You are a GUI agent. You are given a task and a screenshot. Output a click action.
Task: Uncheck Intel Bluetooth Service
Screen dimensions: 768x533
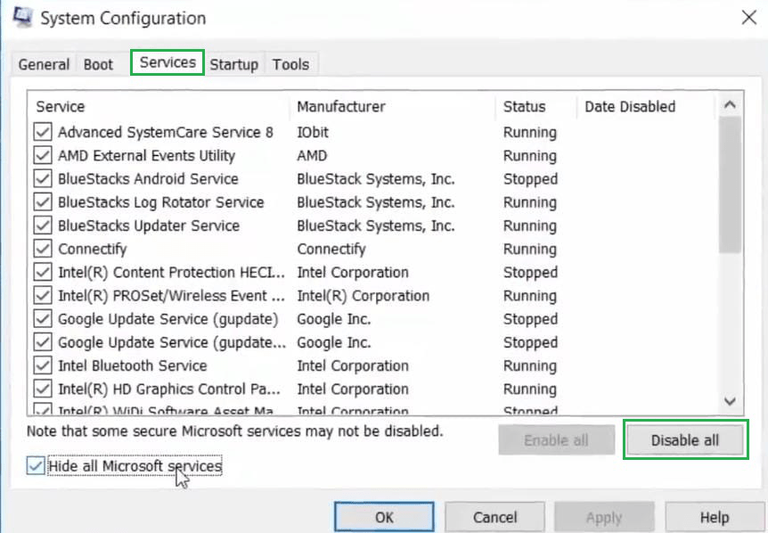[43, 365]
